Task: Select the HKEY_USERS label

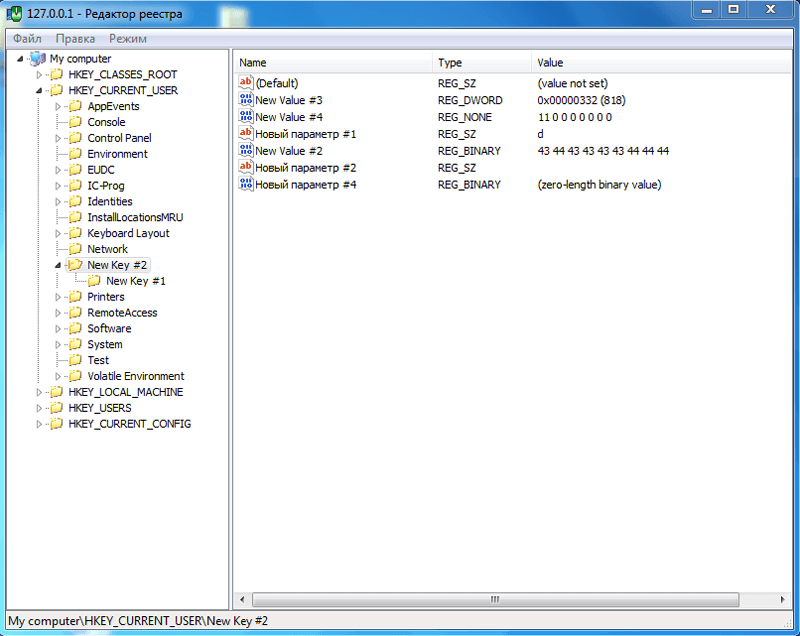Action: pos(99,408)
